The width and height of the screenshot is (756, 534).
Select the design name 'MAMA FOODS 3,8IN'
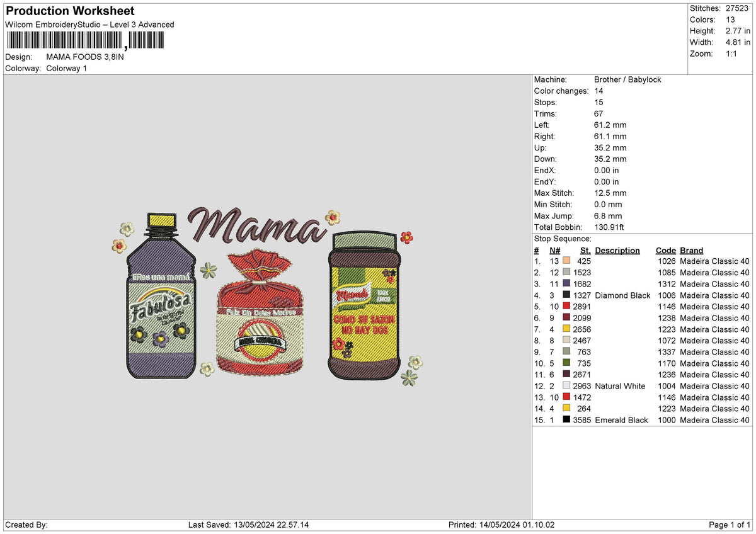pyautogui.click(x=85, y=57)
